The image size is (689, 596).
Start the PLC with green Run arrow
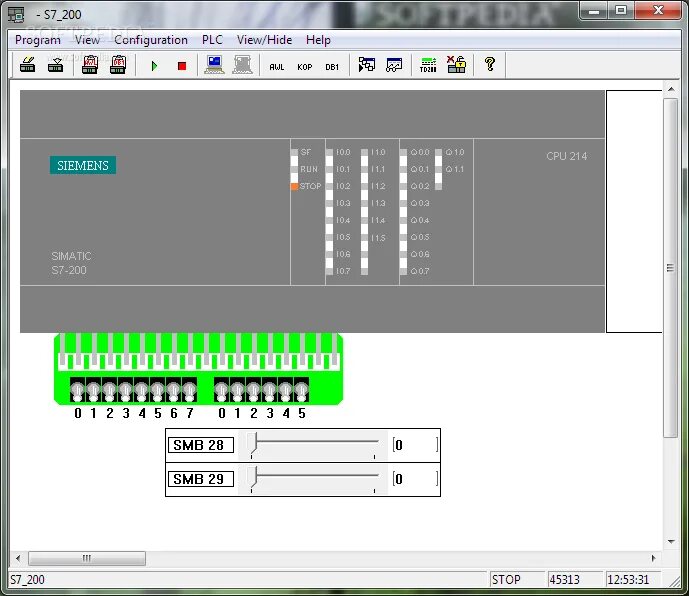click(x=154, y=66)
